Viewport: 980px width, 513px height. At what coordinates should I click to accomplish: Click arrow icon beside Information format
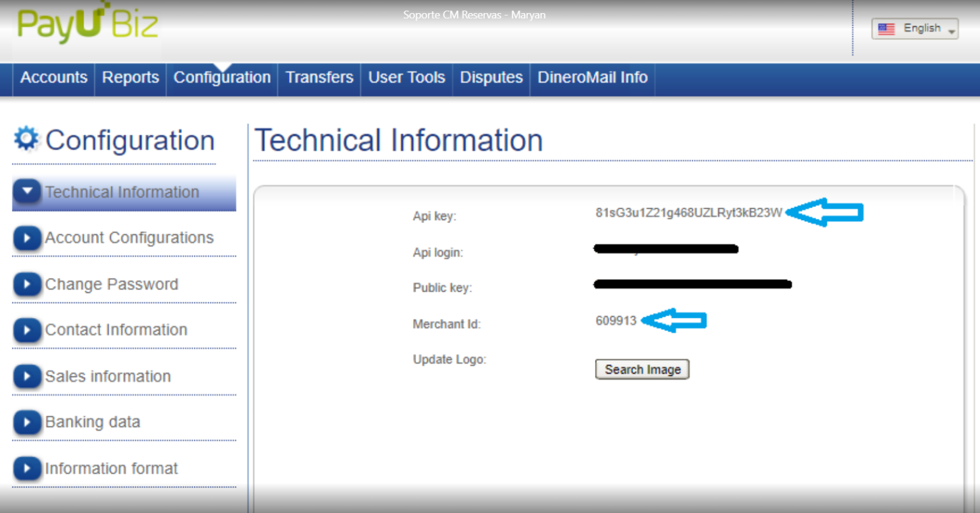(x=27, y=468)
